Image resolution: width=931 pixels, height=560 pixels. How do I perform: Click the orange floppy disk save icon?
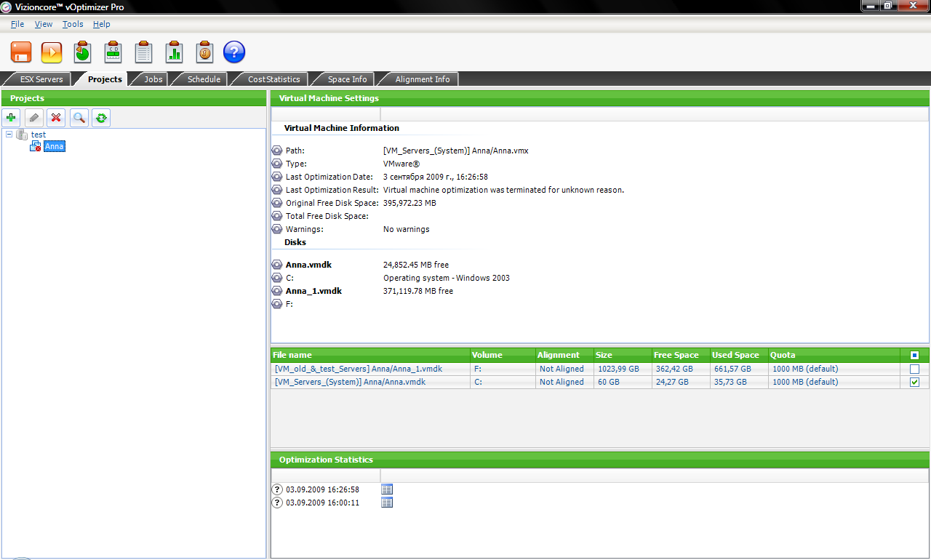21,52
